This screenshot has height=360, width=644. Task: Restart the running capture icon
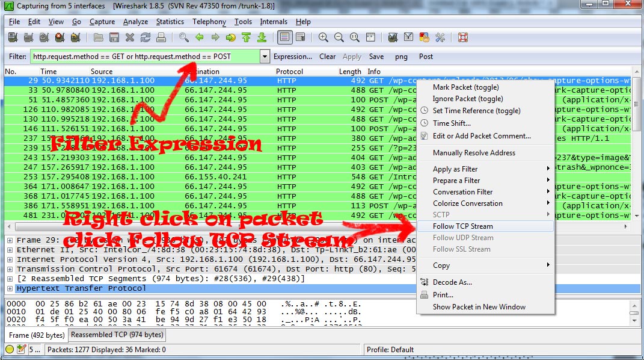tap(75, 38)
